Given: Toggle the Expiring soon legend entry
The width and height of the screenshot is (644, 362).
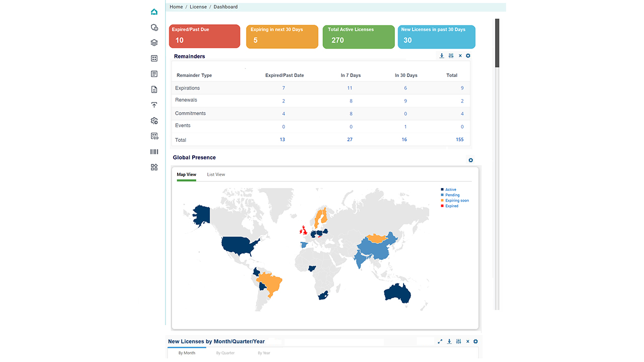Looking at the screenshot, I should [456, 201].
